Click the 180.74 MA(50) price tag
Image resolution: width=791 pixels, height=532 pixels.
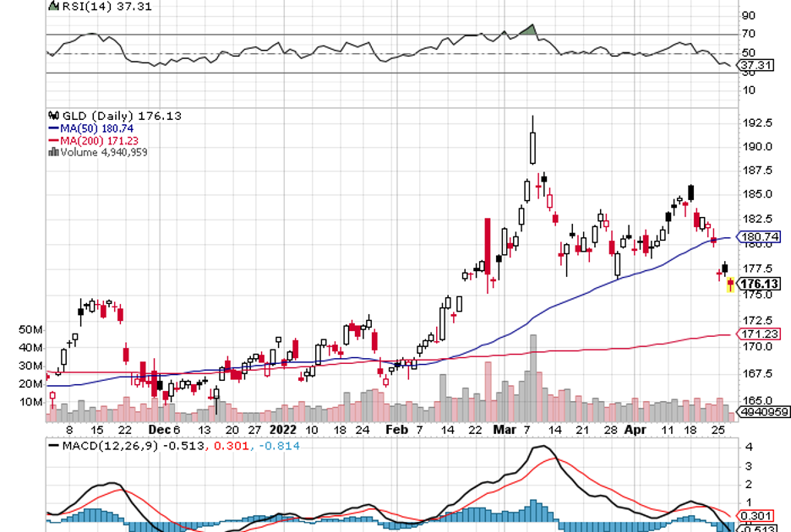[757, 237]
